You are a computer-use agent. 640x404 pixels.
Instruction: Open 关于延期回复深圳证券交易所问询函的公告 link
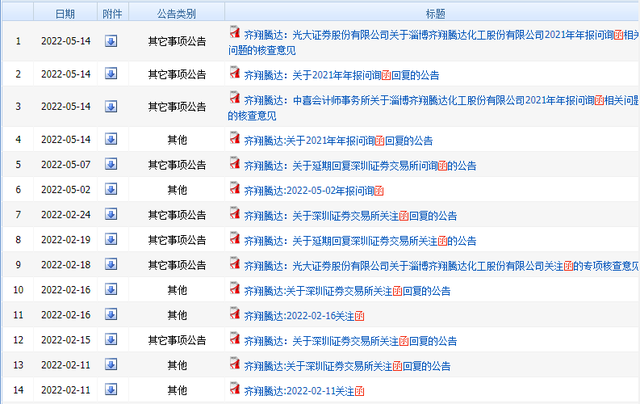[x=360, y=166]
